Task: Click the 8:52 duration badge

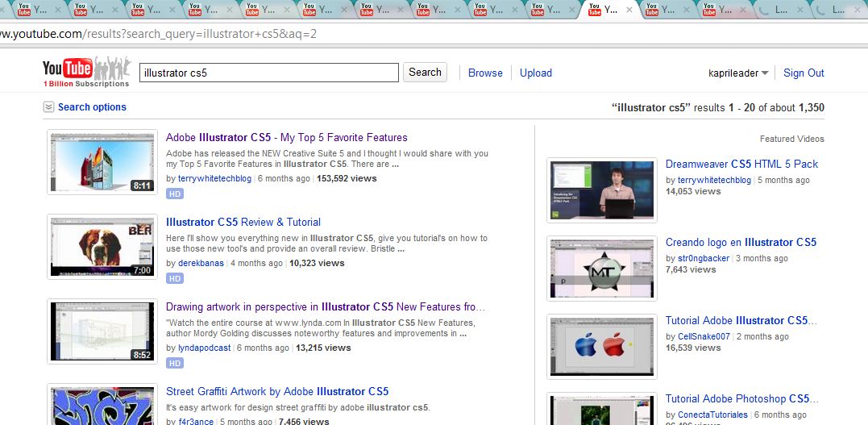Action: (x=143, y=355)
